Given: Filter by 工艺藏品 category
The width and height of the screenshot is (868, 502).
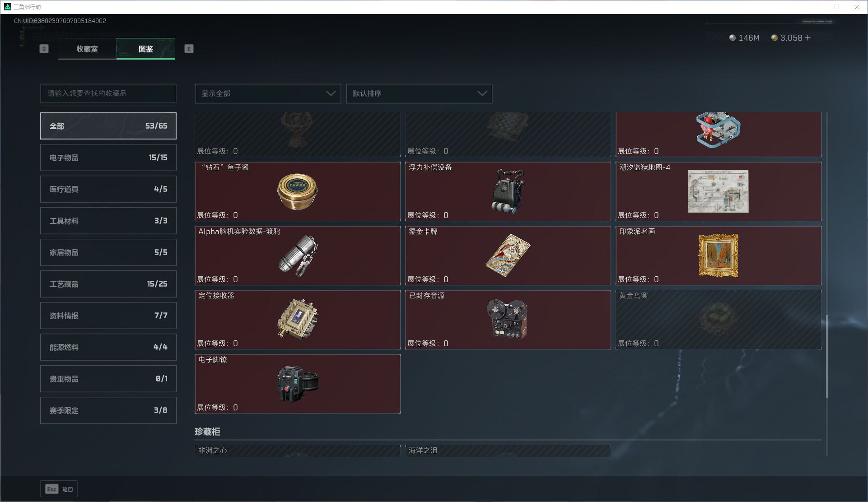Looking at the screenshot, I should click(x=108, y=284).
